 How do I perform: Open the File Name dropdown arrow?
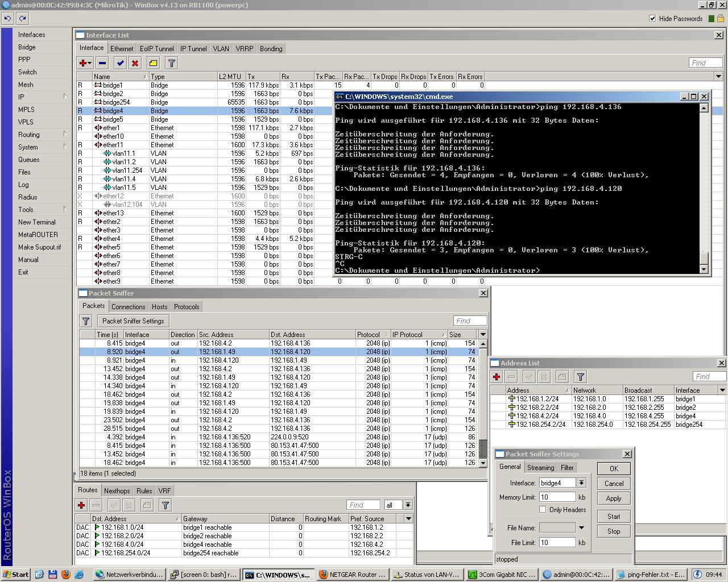click(581, 528)
